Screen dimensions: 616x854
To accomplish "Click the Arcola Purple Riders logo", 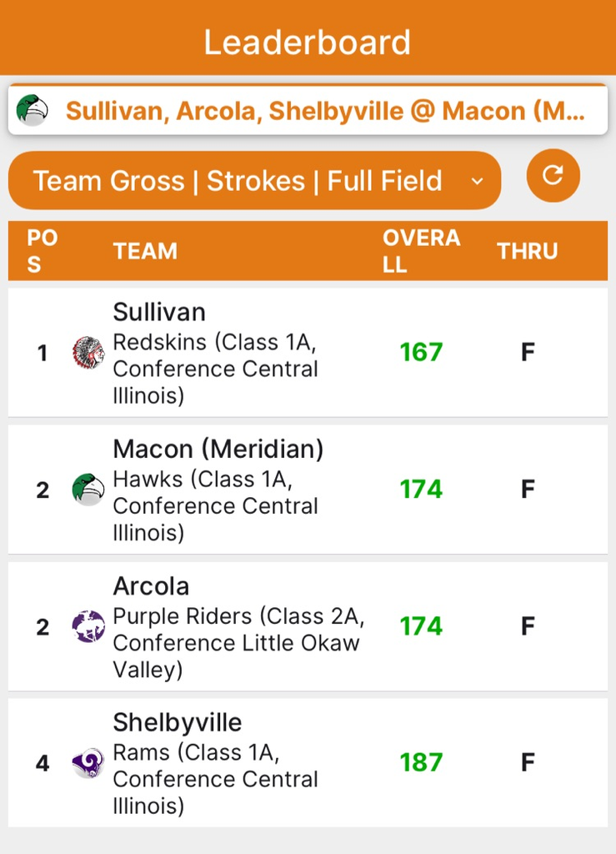I will click(88, 626).
